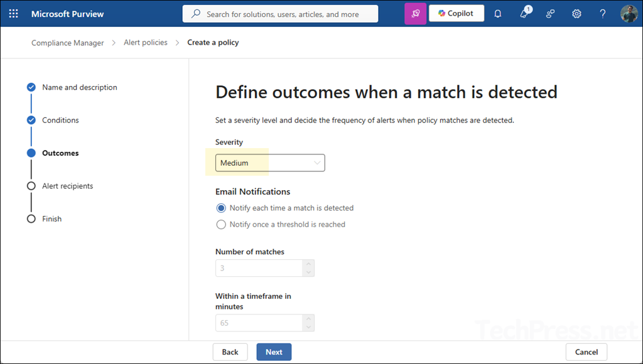
Task: Click the Finish step circle
Action: pos(31,219)
